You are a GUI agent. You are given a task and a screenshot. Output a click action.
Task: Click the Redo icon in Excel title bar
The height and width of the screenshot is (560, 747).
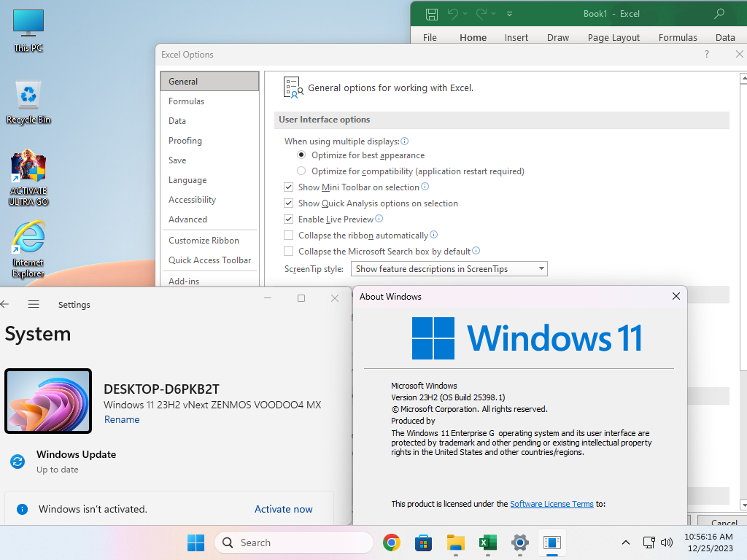[481, 14]
